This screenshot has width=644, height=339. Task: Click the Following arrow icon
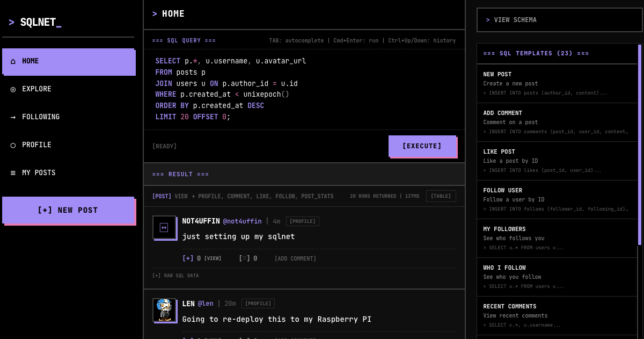13,117
